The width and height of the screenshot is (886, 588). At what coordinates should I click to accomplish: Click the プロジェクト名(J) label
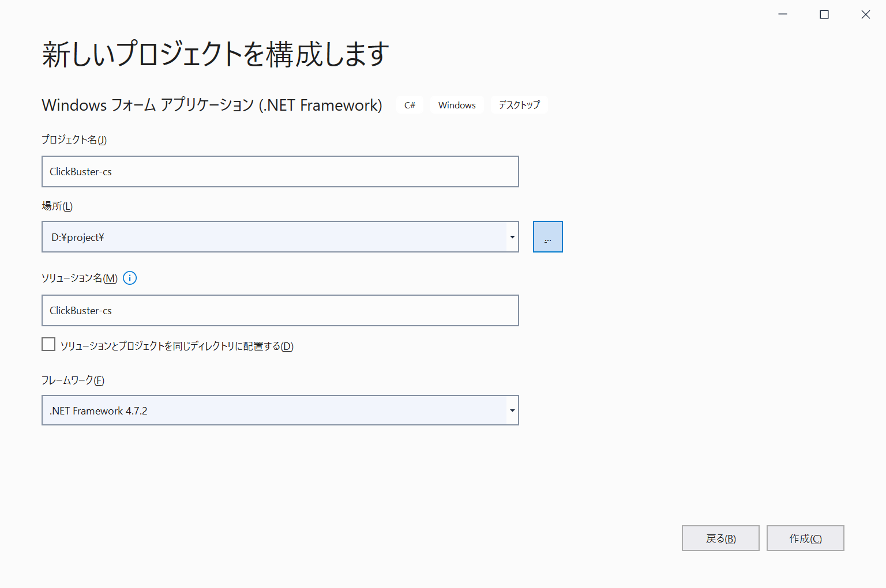(x=74, y=140)
